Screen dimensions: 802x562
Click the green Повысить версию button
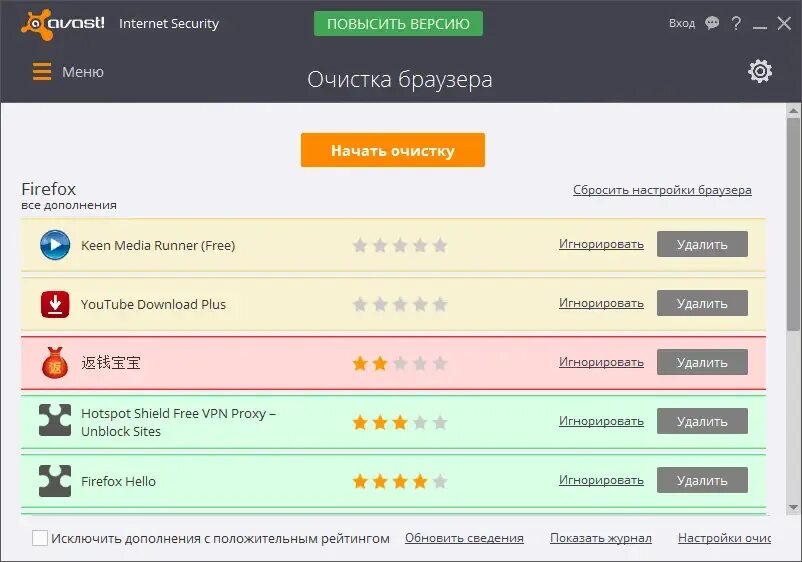point(398,23)
